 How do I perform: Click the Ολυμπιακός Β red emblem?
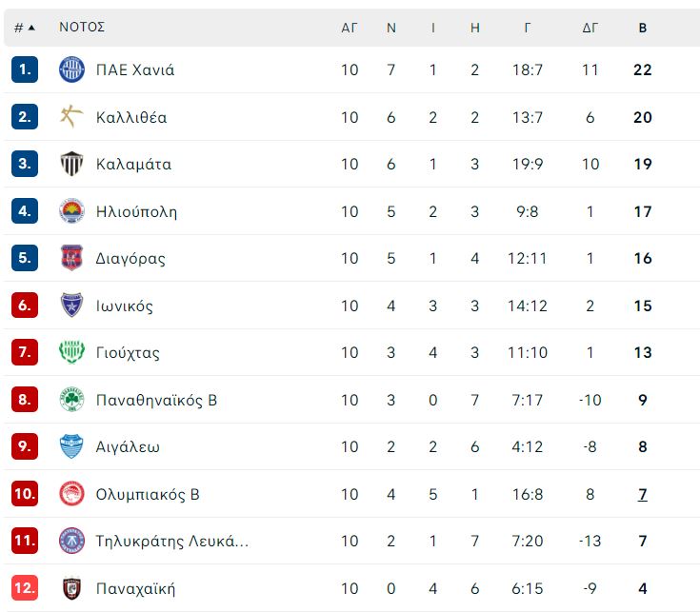(71, 493)
